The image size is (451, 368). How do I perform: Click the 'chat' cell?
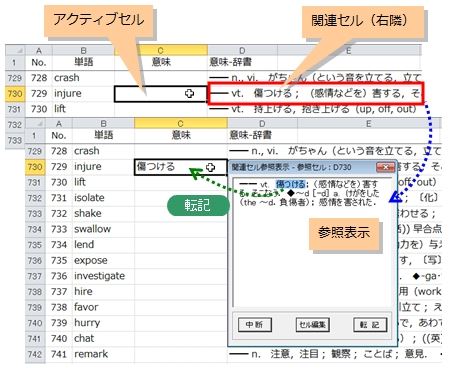click(x=103, y=339)
